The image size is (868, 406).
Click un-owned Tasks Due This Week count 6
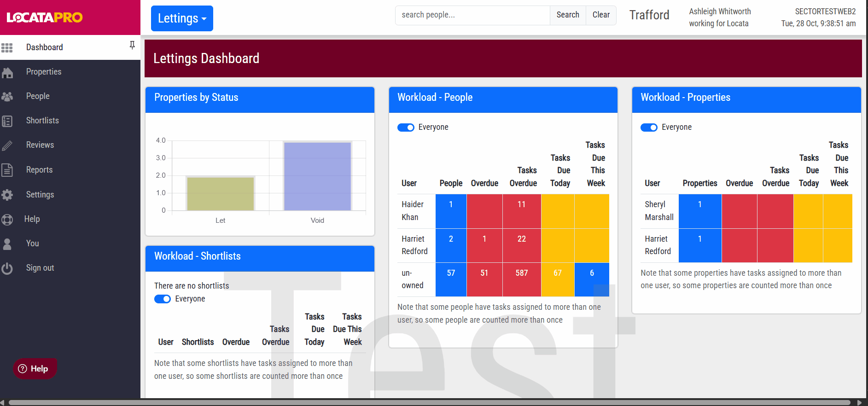point(592,279)
